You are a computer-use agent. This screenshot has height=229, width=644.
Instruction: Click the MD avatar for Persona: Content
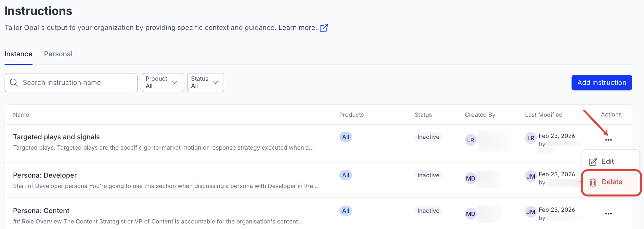[x=470, y=214]
